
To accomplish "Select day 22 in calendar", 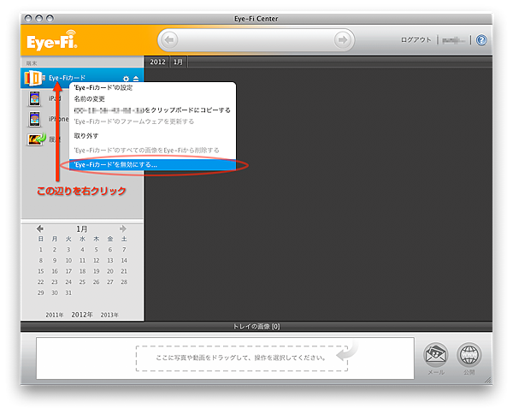I will [x=40, y=282].
